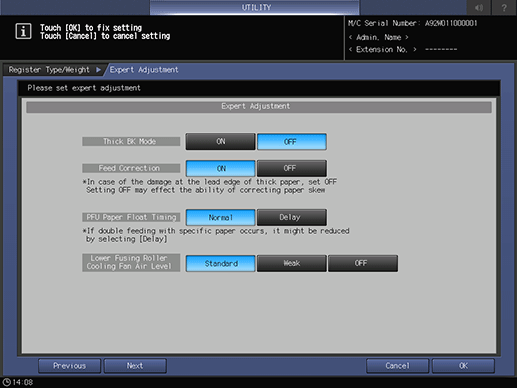
Task: Go back to the Register Type/Weight breadcrumb
Action: click(49, 70)
